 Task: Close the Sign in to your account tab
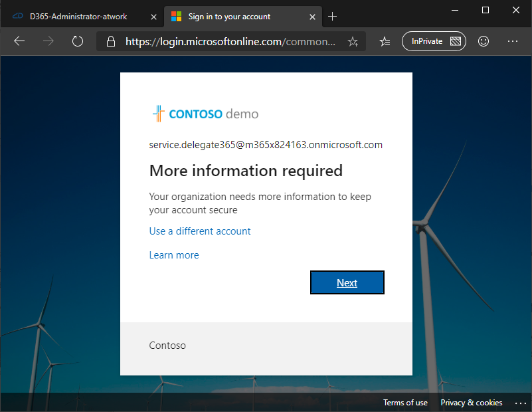point(311,16)
